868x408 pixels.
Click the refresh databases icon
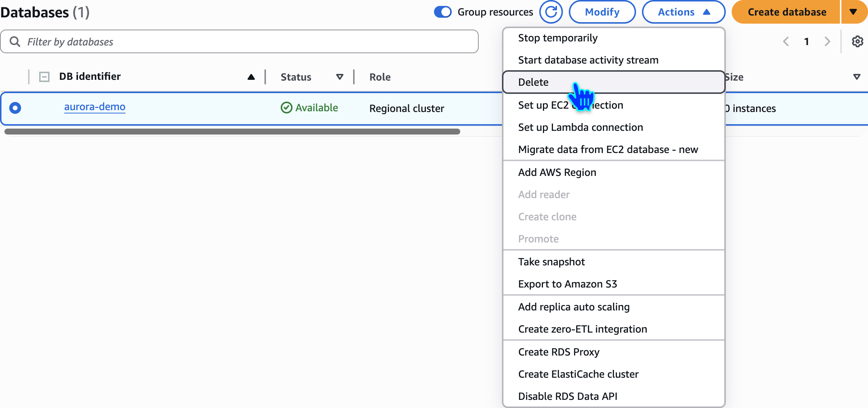[x=551, y=12]
